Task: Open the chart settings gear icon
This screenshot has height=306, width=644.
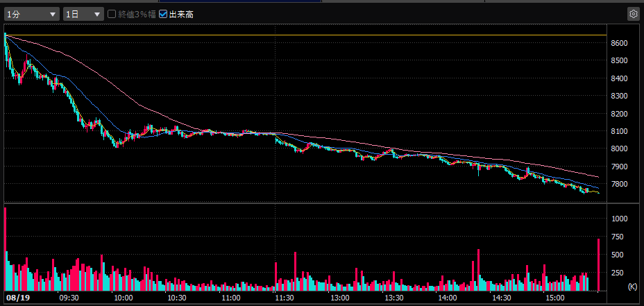Action: coord(633,14)
